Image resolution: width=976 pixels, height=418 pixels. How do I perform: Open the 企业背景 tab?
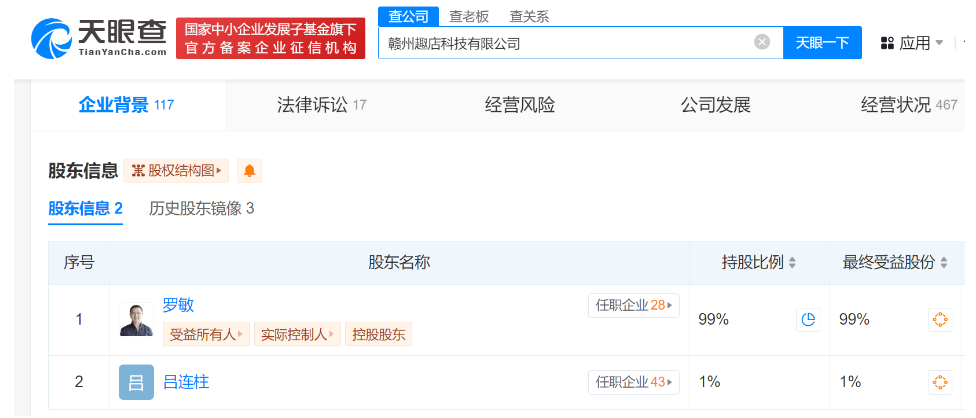127,105
